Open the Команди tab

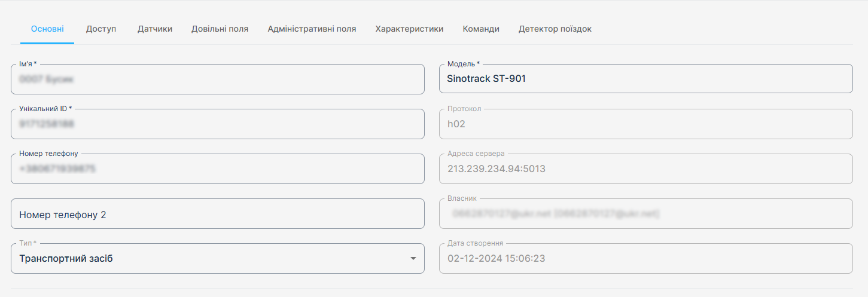(481, 29)
